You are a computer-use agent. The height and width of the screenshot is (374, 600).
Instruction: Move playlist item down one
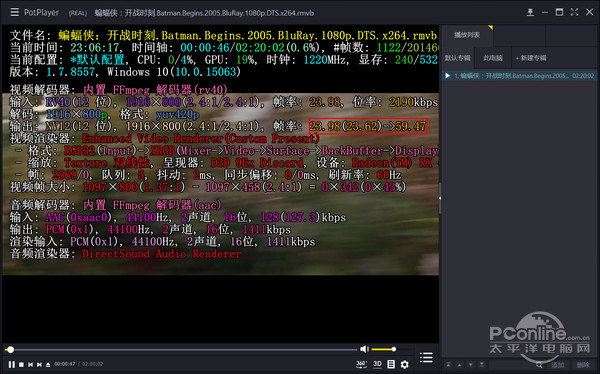(x=471, y=365)
